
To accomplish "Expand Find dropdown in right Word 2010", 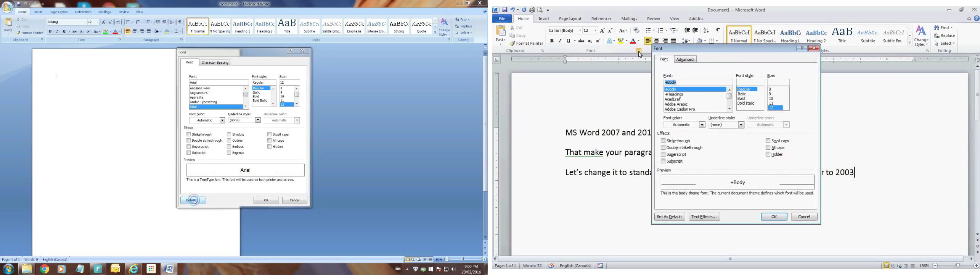I will tap(951, 27).
